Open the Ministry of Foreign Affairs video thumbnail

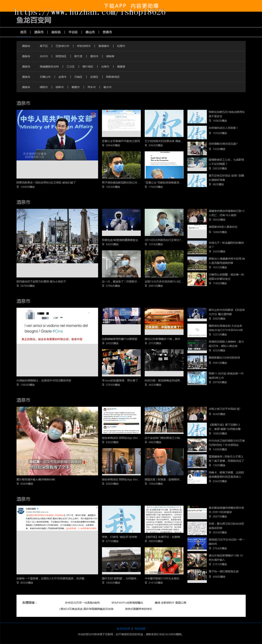click(x=57, y=135)
